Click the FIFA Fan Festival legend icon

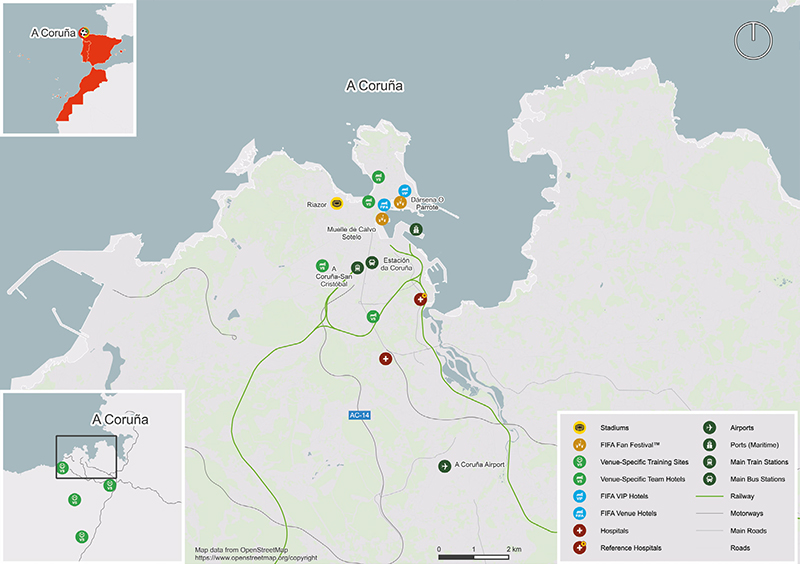[579, 445]
